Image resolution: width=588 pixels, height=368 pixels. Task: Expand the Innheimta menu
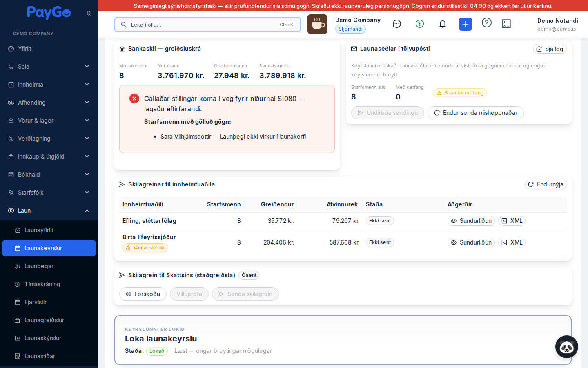[x=49, y=85]
